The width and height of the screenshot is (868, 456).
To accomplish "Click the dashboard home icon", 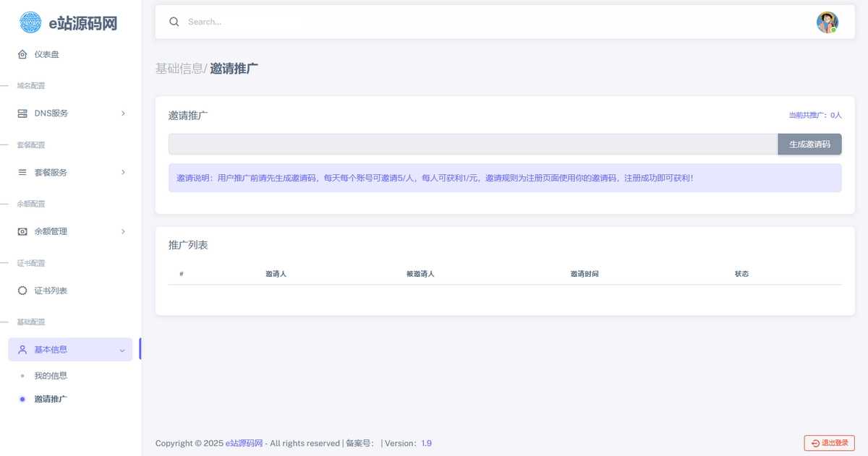I will [22, 54].
